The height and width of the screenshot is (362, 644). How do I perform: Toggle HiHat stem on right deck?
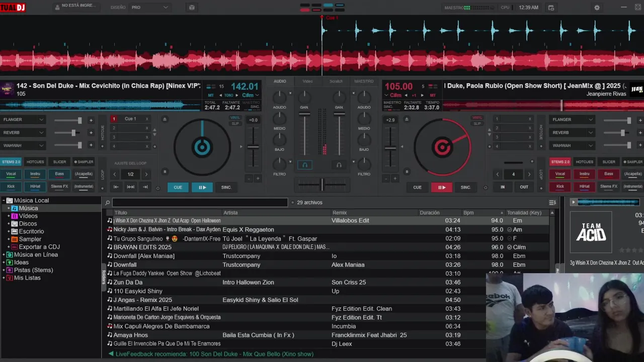(585, 187)
